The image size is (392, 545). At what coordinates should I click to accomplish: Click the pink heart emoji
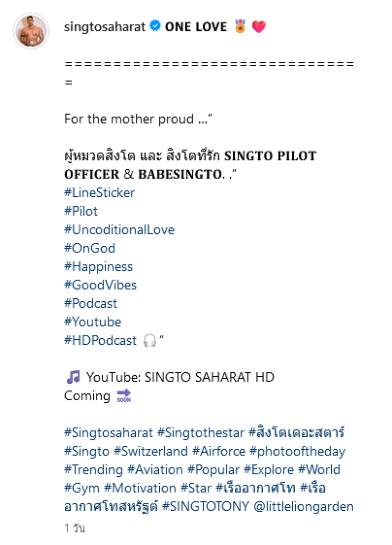tap(259, 26)
